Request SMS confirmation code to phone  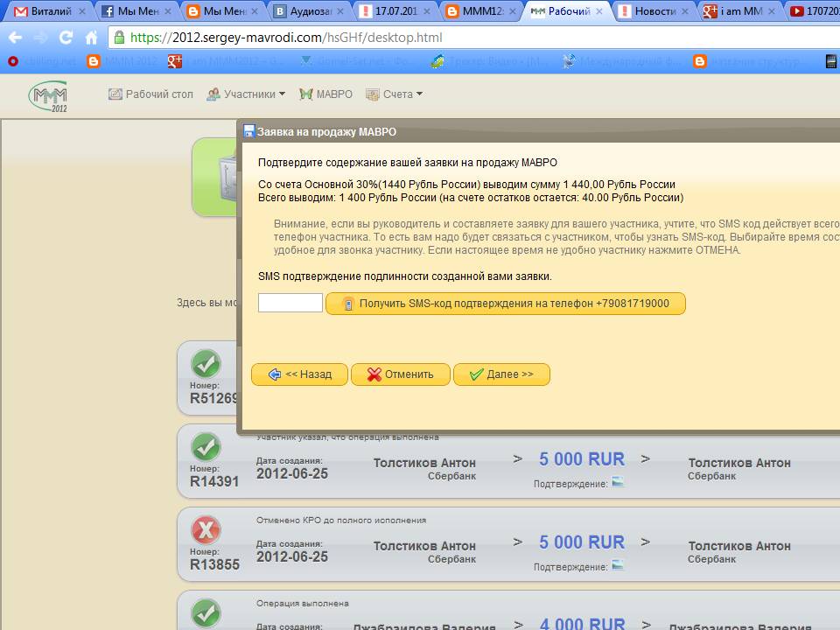point(505,304)
